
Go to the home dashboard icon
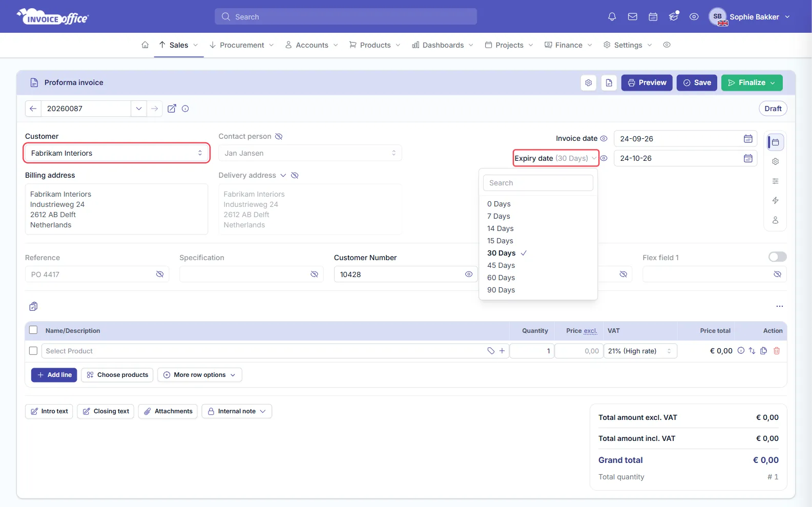point(145,45)
